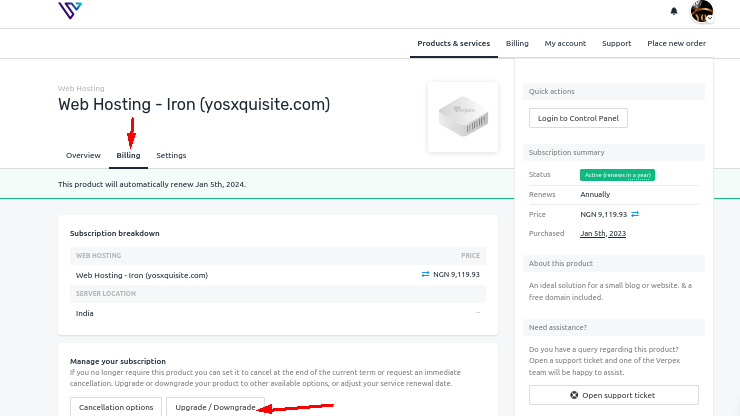
Task: Open the notifications bell
Action: tap(673, 11)
